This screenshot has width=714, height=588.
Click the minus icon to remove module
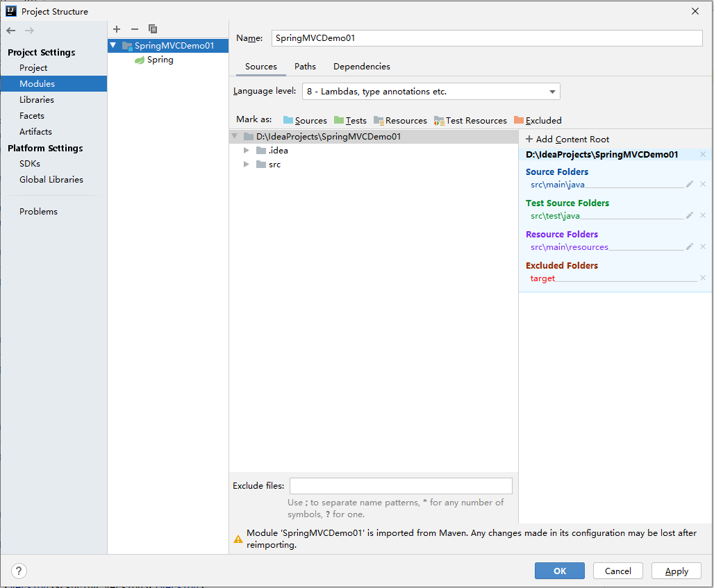[x=135, y=29]
